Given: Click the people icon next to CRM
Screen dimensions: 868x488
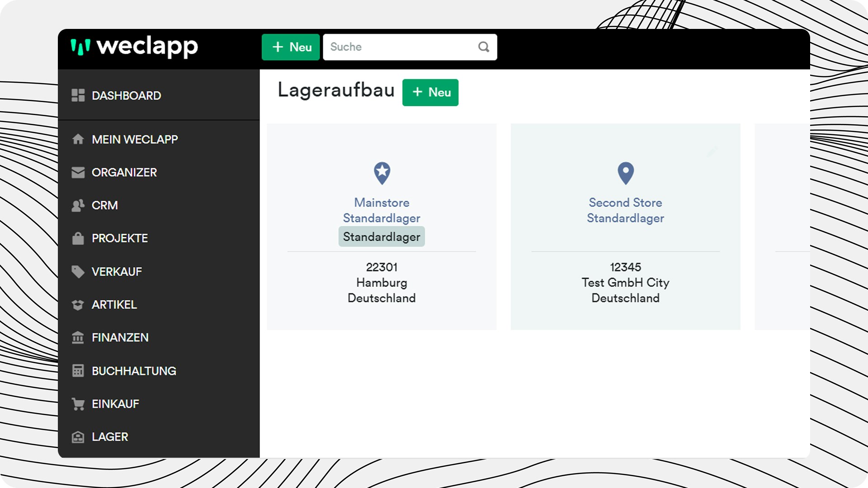Looking at the screenshot, I should coord(78,205).
